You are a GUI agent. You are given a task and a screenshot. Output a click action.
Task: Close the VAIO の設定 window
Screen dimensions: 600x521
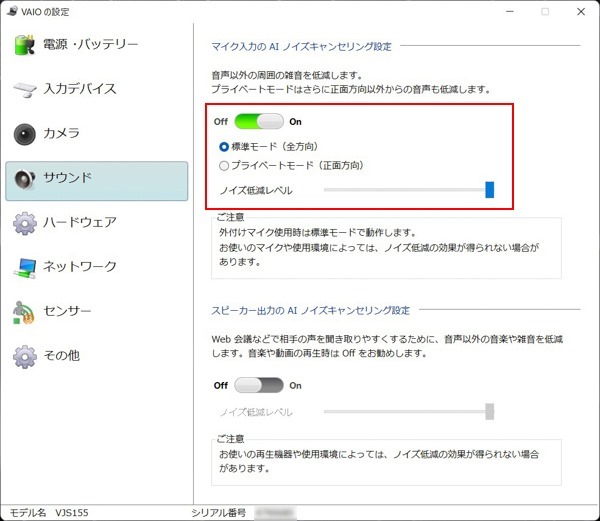[x=581, y=11]
